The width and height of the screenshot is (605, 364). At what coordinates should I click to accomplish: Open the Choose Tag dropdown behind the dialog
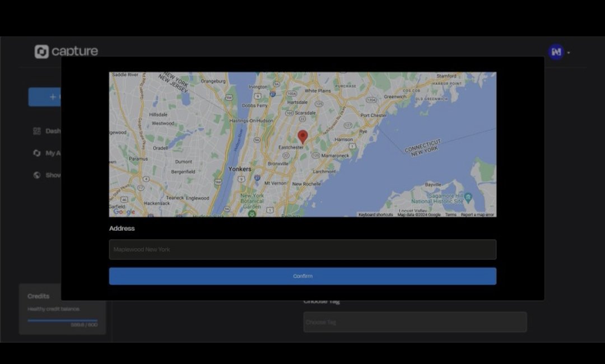pos(415,322)
